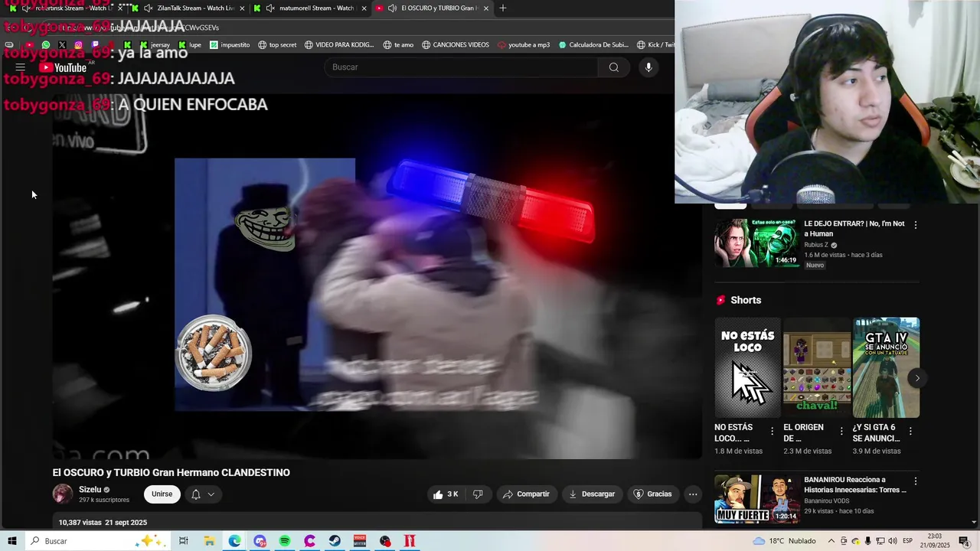Viewport: 980px width, 551px height.
Task: Open options for the 'NO ESTÁS LOCO' short
Action: pos(772,432)
